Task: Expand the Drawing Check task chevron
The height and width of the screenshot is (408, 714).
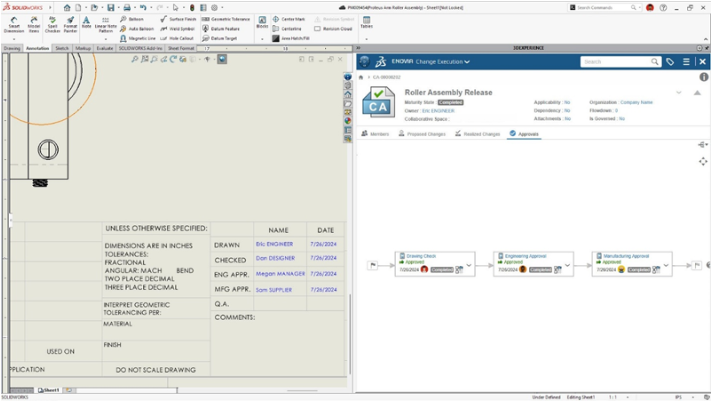Action: coord(469,265)
